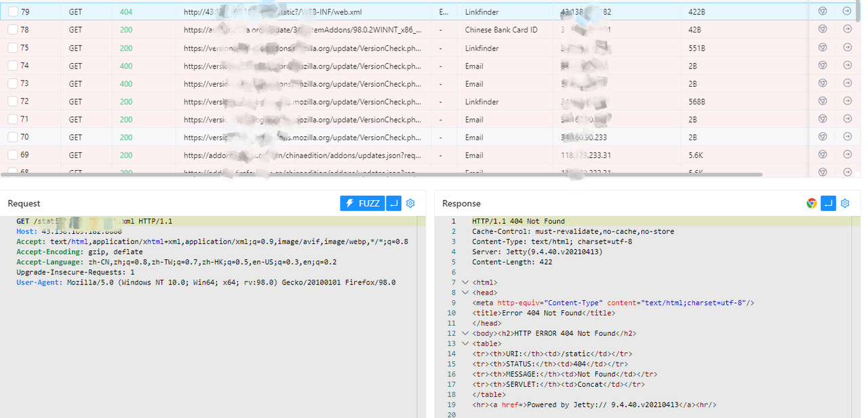Screen dimensions: 868x418
Task: Click the detail arrow icon on row 78
Action: (847, 29)
